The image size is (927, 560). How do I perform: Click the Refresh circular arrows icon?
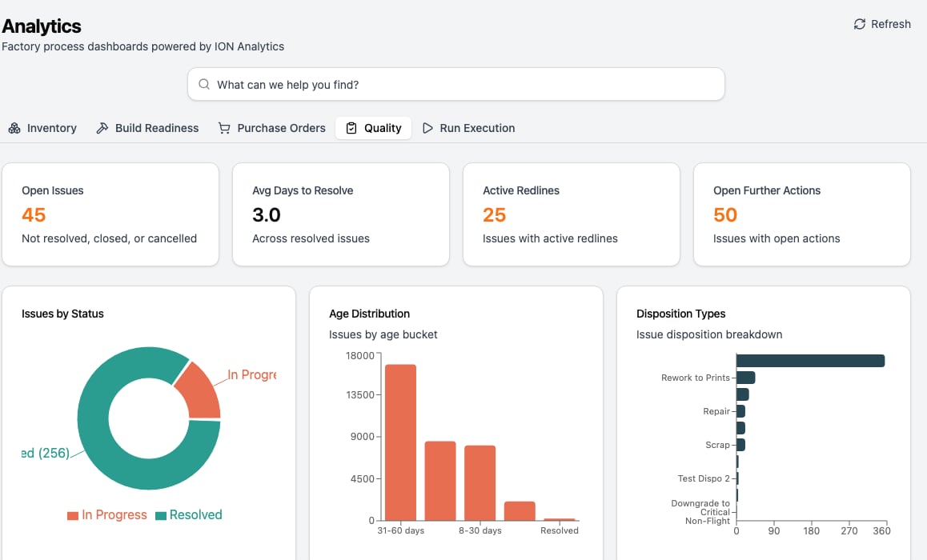tap(859, 24)
